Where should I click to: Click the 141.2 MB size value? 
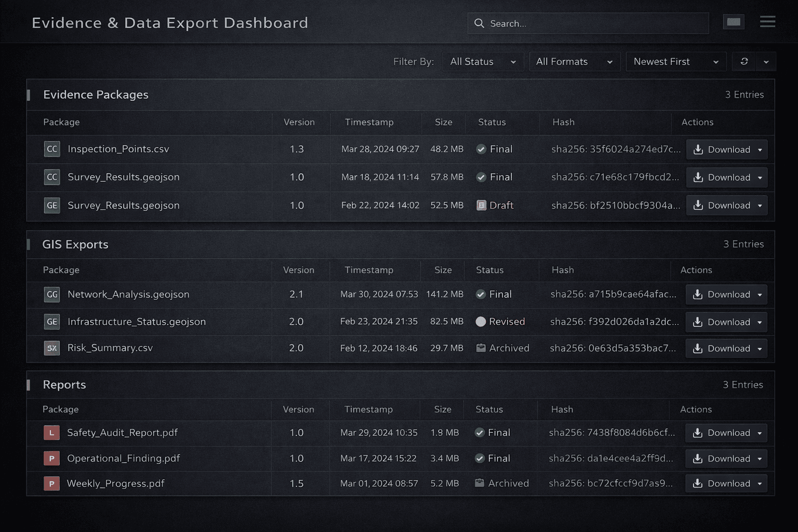tap(445, 294)
